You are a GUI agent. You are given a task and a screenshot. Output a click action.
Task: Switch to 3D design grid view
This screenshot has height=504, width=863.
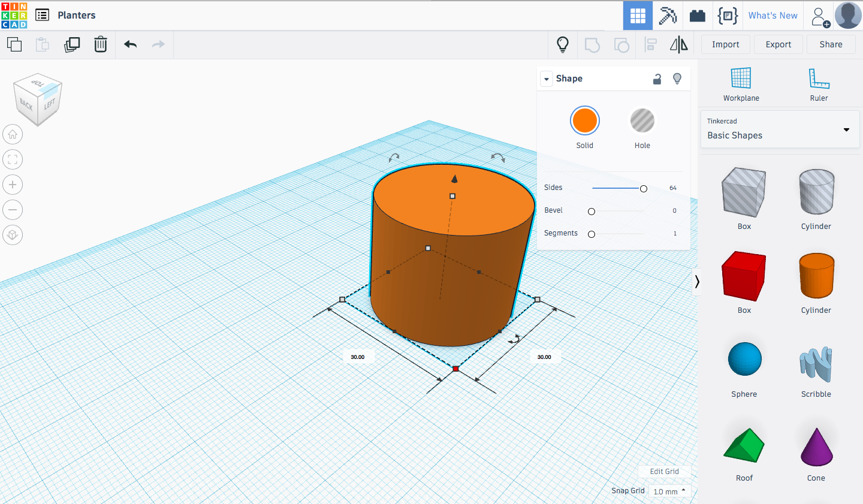click(638, 16)
